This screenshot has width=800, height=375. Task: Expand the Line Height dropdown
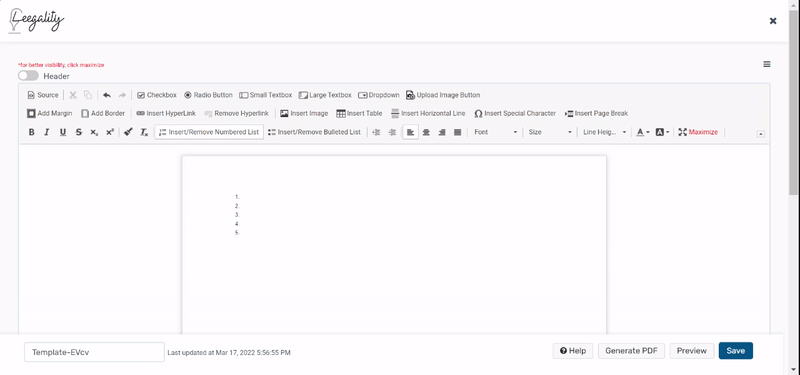tap(605, 132)
